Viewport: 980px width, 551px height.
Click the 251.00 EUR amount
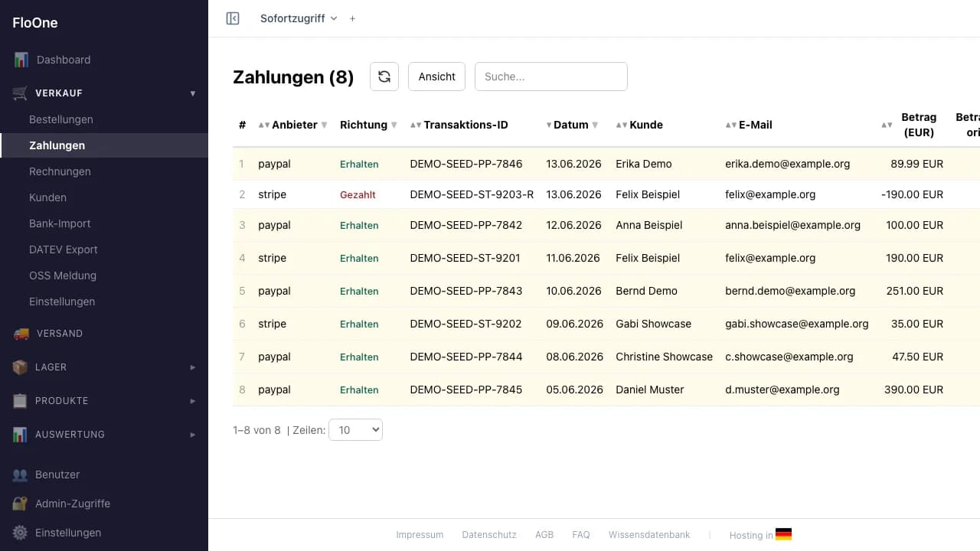point(914,291)
